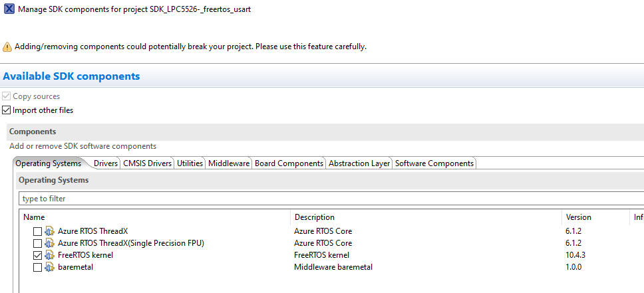This screenshot has width=644, height=293.
Task: Sort by the Version column header
Action: coord(578,217)
